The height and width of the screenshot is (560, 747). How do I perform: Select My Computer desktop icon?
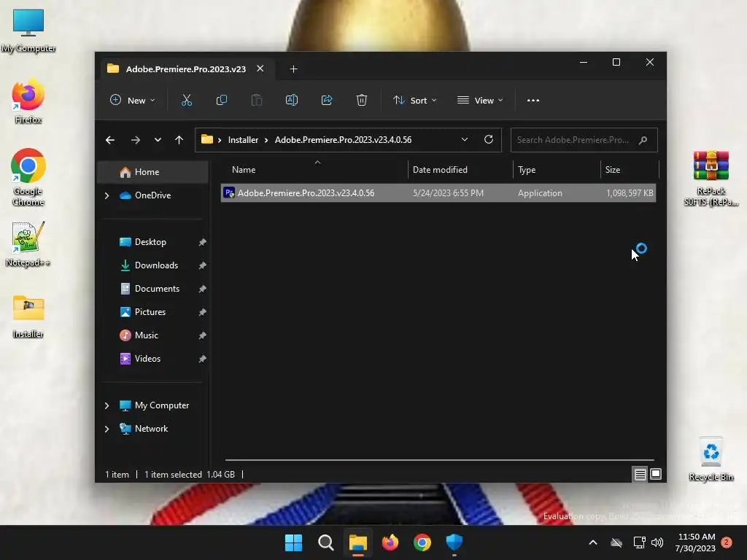pos(28,31)
